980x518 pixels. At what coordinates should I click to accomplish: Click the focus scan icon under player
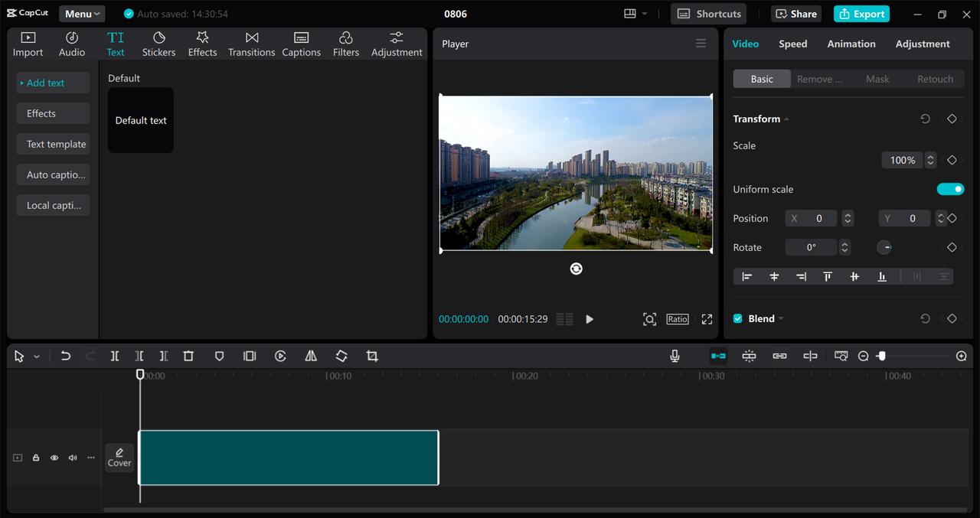[x=649, y=319]
